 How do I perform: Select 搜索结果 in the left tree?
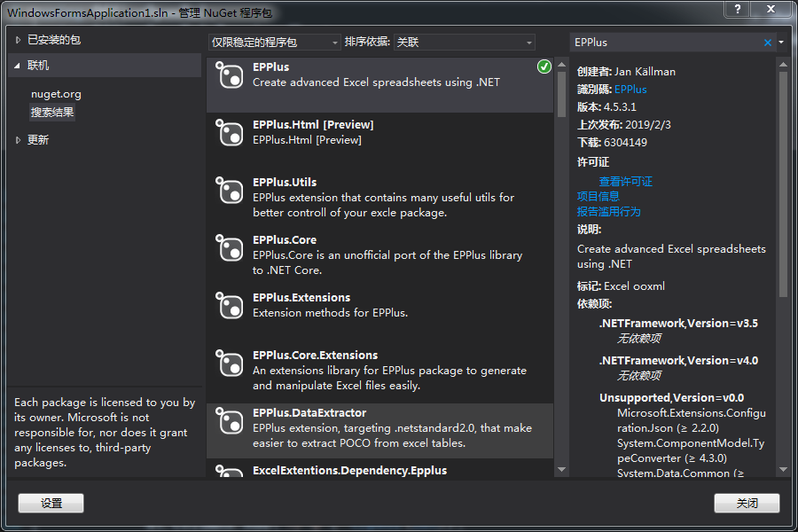click(52, 113)
